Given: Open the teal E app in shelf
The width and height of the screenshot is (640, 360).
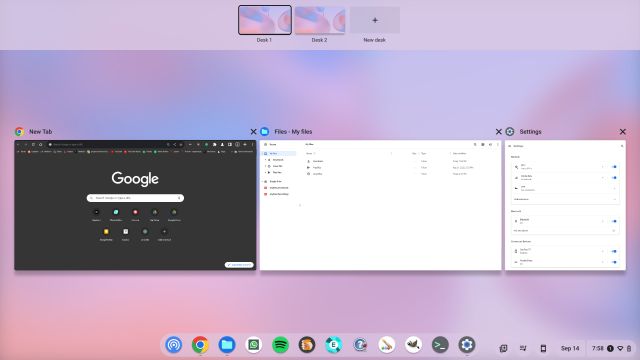Looking at the screenshot, I should click(333, 345).
